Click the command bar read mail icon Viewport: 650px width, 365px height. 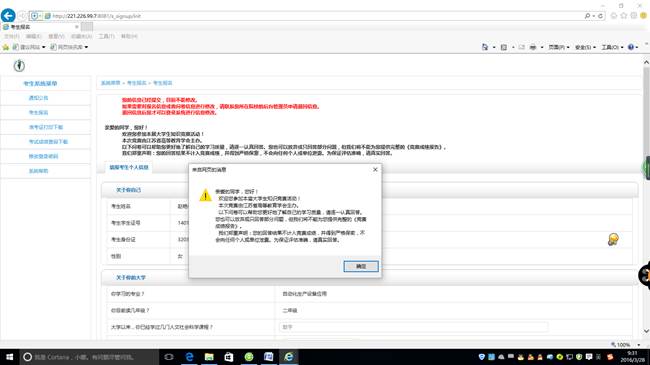(x=522, y=47)
